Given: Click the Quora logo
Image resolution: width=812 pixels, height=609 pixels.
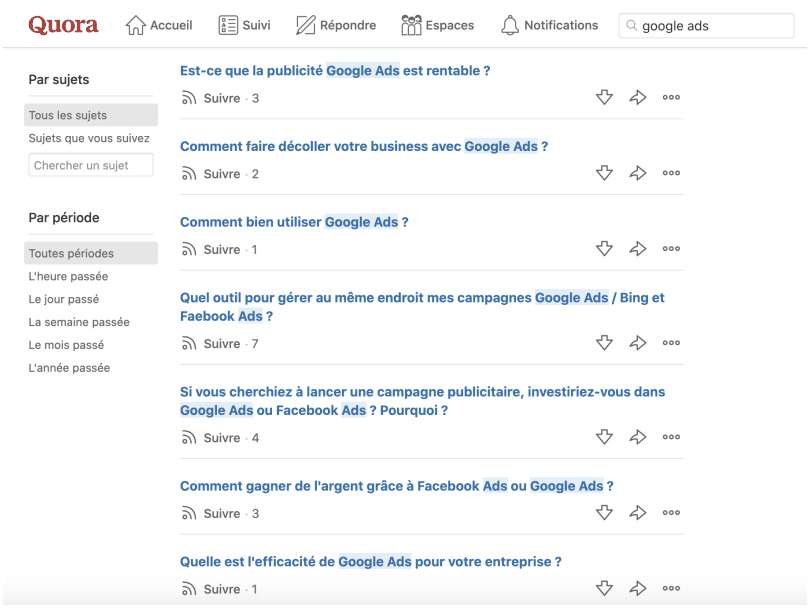Looking at the screenshot, I should (x=63, y=25).
